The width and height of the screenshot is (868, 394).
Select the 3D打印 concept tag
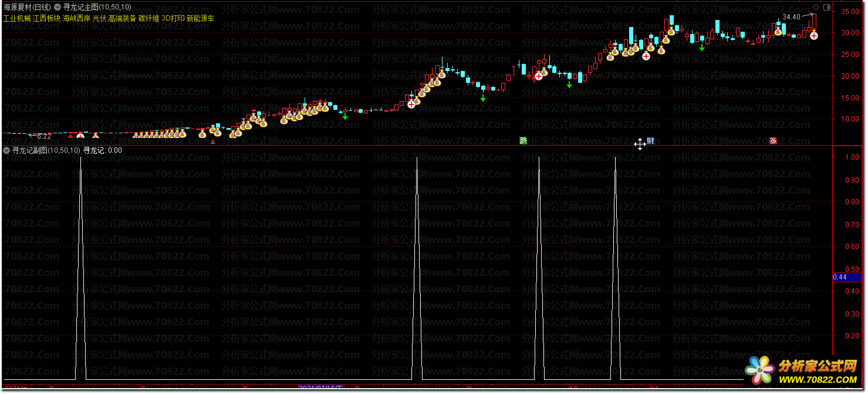click(173, 18)
